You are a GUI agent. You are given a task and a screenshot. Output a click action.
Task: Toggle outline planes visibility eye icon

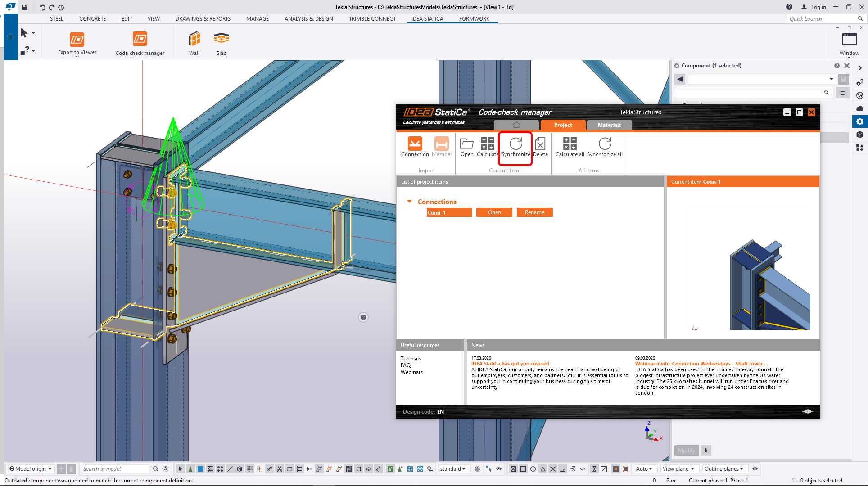click(x=755, y=469)
